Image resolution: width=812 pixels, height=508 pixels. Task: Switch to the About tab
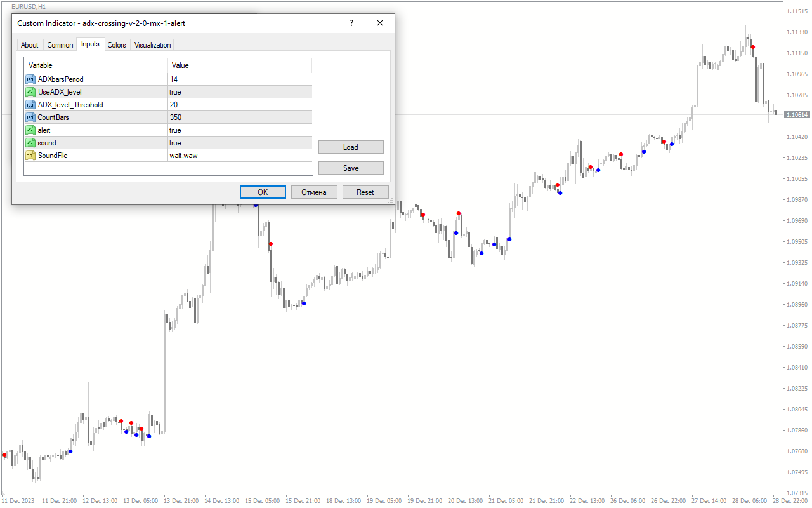pos(29,45)
